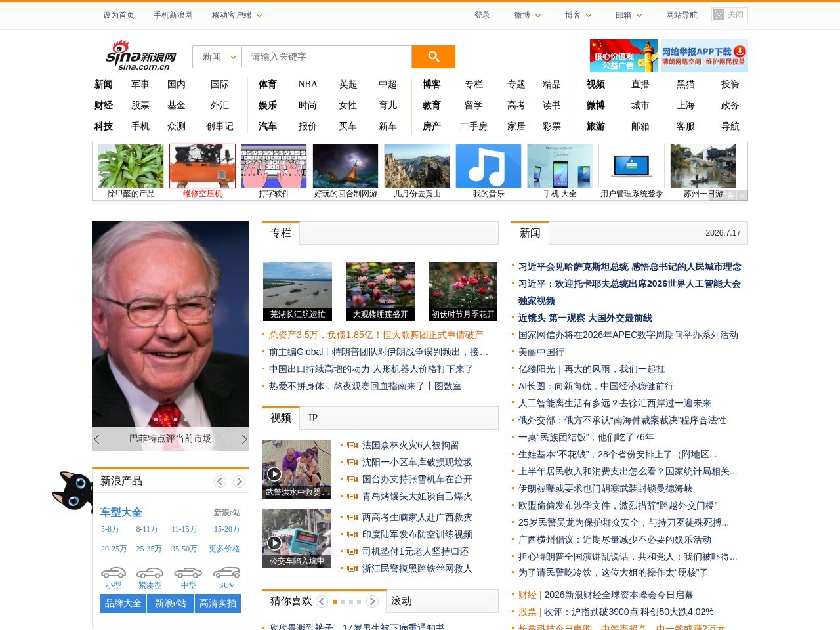Click video icon beside 司机垫付1元老人坚持归还

352,552
